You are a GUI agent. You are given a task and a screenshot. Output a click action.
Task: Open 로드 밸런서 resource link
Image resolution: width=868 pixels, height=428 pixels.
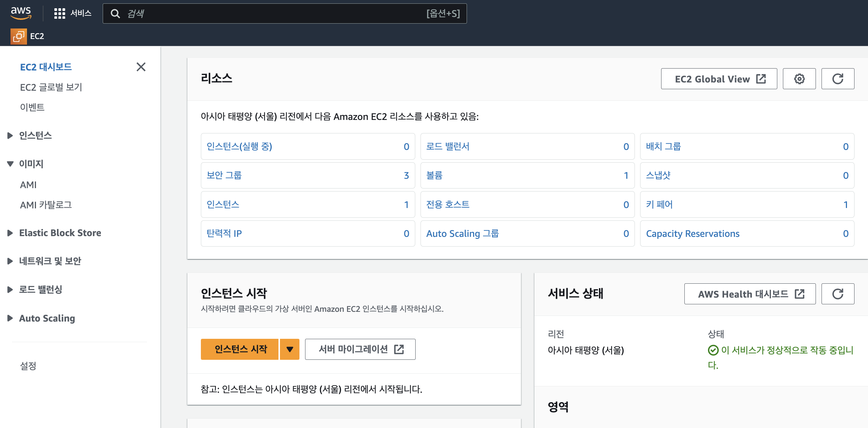[x=448, y=146]
